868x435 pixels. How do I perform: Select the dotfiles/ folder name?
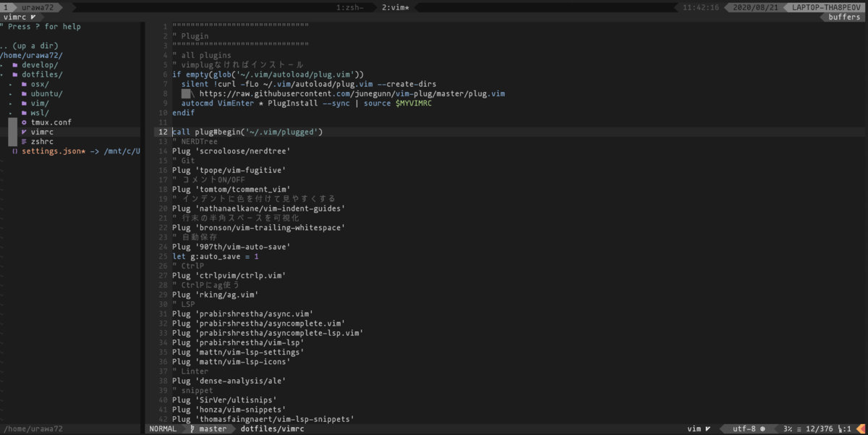[42, 75]
